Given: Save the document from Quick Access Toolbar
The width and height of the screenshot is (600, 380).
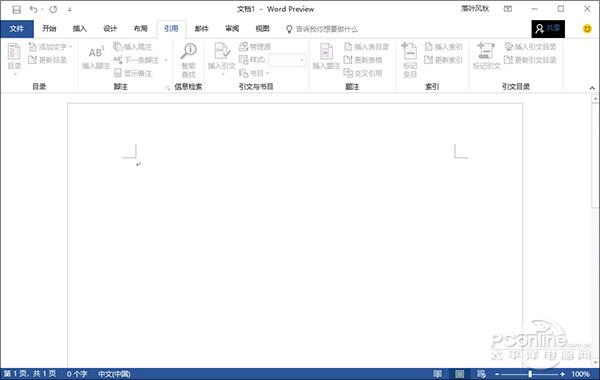Looking at the screenshot, I should pos(16,10).
